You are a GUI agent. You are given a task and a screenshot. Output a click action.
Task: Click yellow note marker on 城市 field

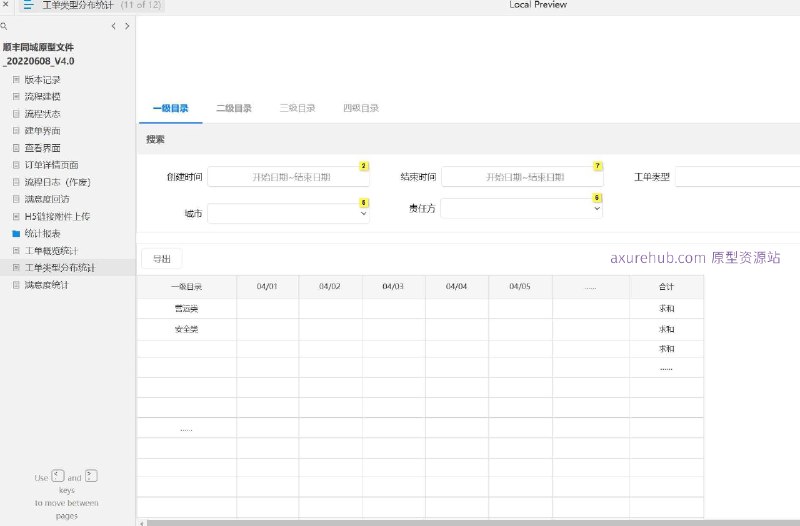click(364, 203)
